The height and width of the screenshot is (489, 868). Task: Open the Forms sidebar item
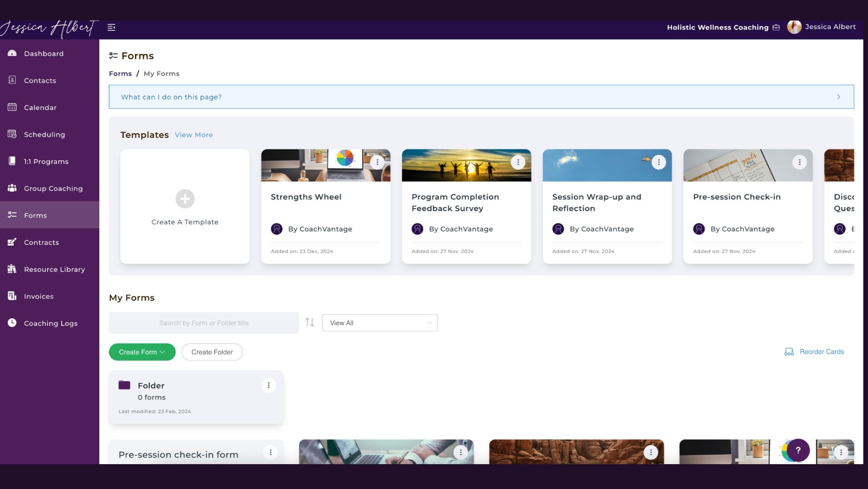tap(50, 215)
